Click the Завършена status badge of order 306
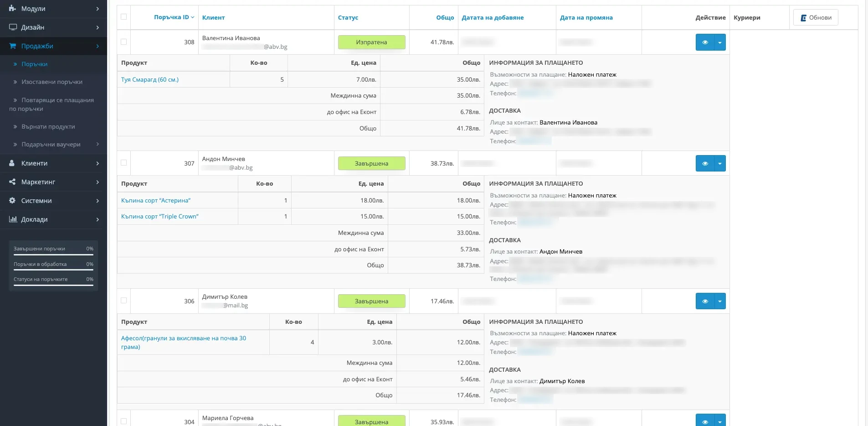 (372, 301)
